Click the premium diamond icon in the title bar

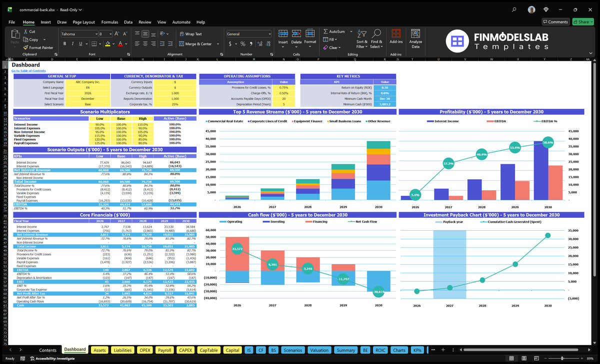point(546,9)
